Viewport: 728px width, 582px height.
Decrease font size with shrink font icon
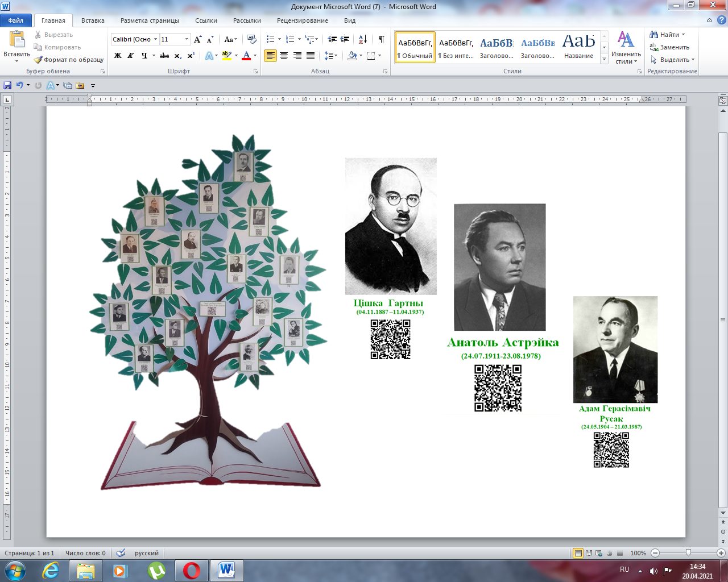tap(210, 39)
